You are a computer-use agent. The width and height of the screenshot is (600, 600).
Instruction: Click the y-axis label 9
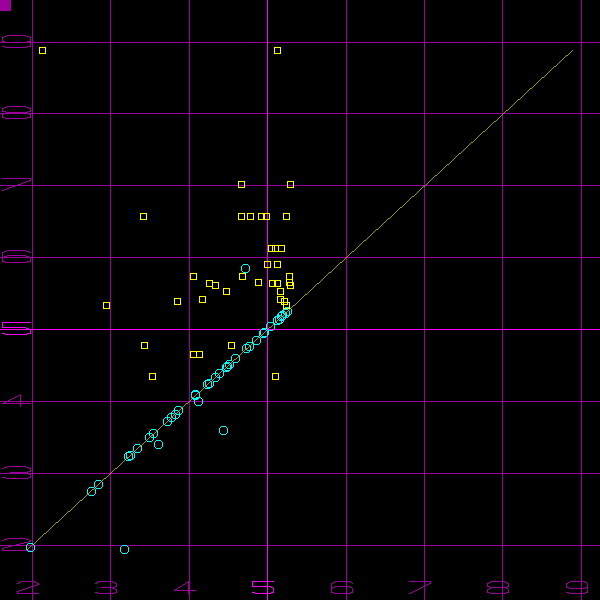[16, 42]
